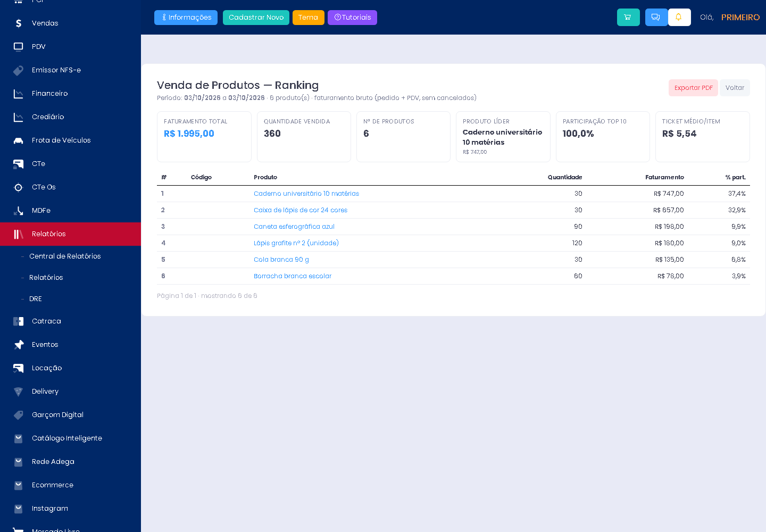Open Caderno universitário 10 matérias product link

coord(306,194)
